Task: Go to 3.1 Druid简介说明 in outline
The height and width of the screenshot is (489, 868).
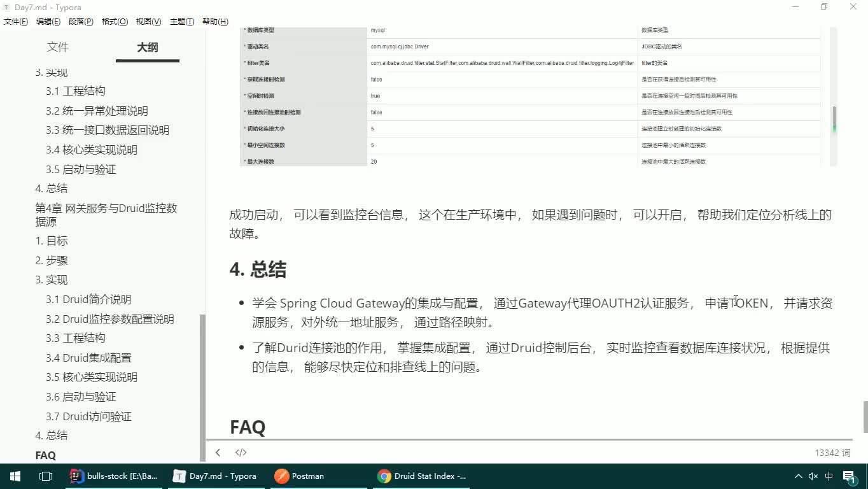Action: 88,299
